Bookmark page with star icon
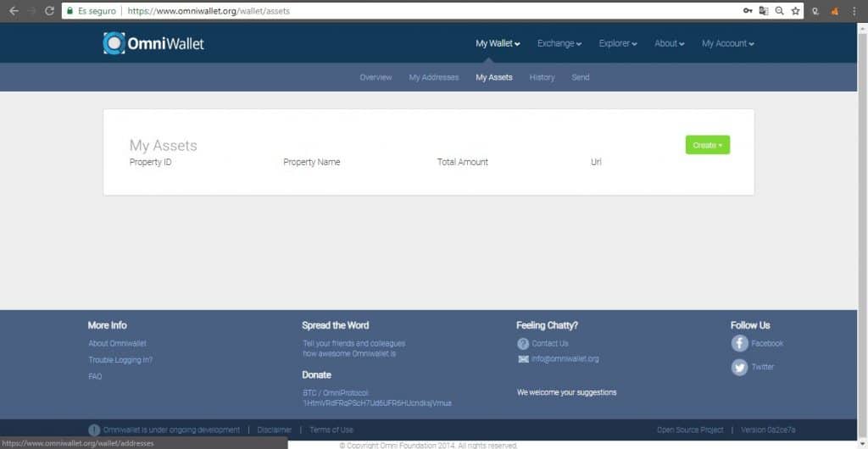 pyautogui.click(x=795, y=11)
